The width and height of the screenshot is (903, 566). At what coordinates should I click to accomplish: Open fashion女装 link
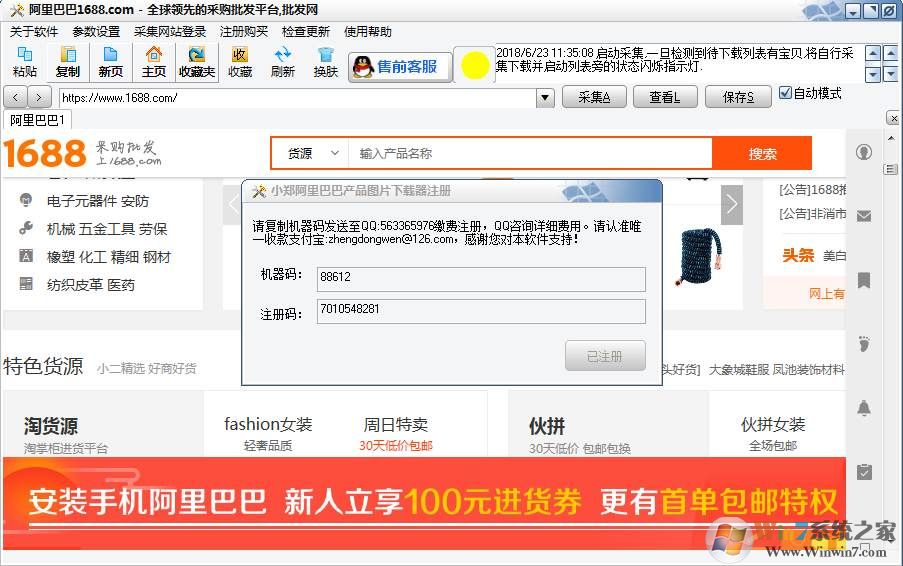click(268, 424)
